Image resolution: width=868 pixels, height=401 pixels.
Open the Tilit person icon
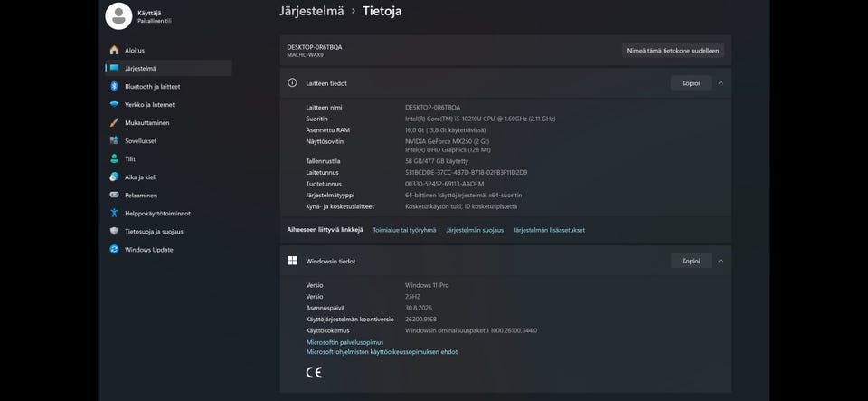coord(114,159)
